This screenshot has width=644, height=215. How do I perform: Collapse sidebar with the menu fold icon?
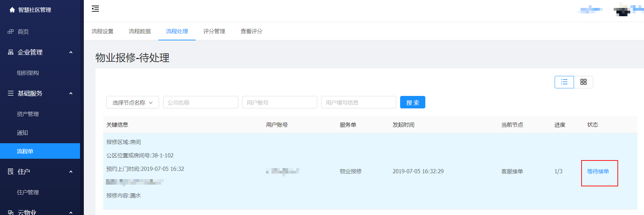coord(95,9)
